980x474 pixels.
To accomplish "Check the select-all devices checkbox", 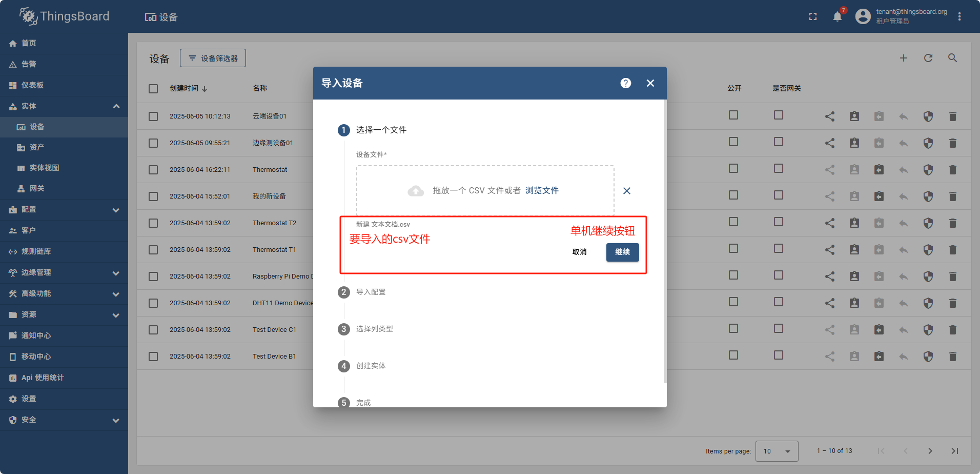I will [153, 89].
